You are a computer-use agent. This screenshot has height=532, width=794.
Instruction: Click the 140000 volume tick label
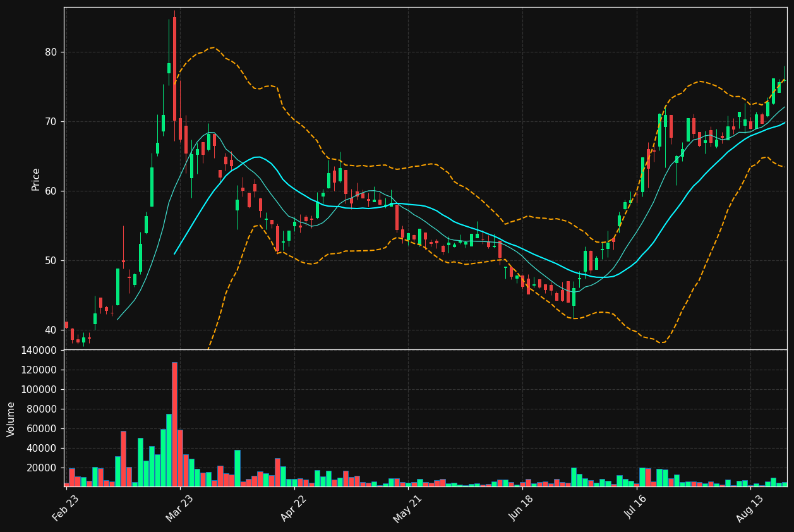pos(39,350)
